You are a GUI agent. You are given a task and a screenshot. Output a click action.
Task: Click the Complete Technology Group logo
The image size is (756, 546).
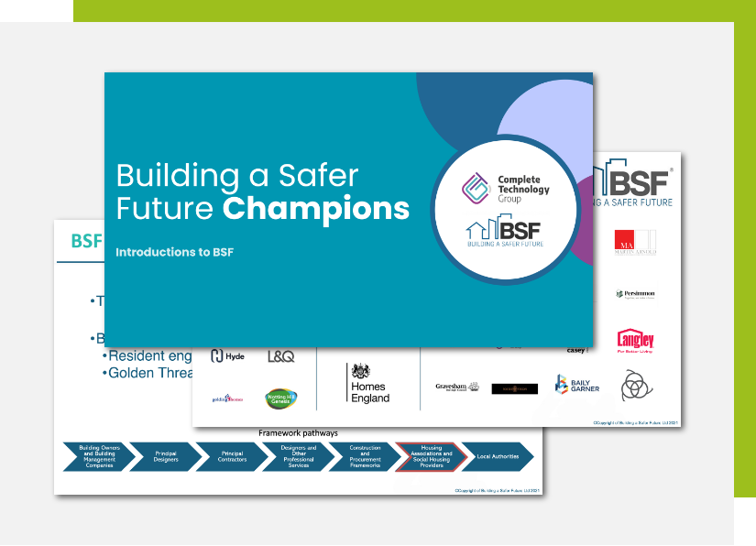coord(505,189)
